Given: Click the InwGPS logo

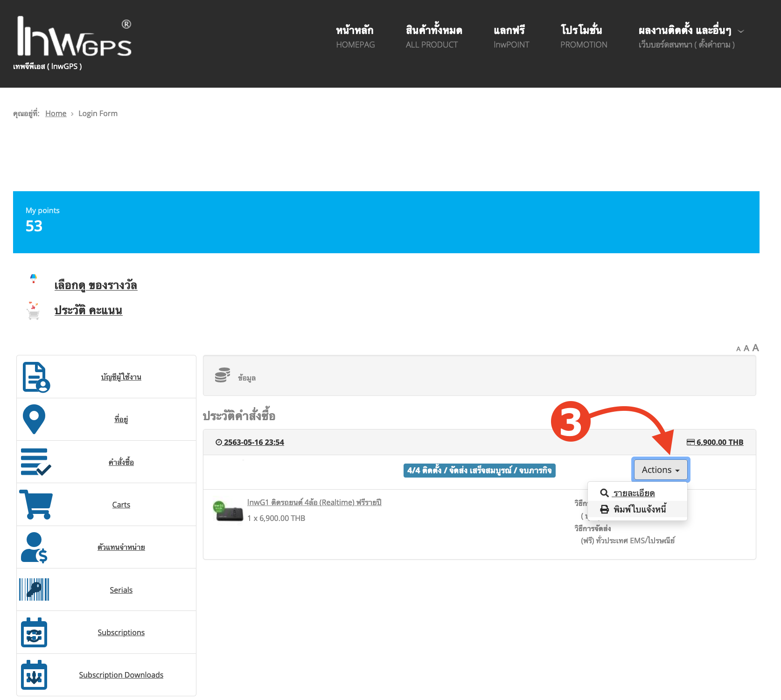Looking at the screenshot, I should click(x=74, y=37).
